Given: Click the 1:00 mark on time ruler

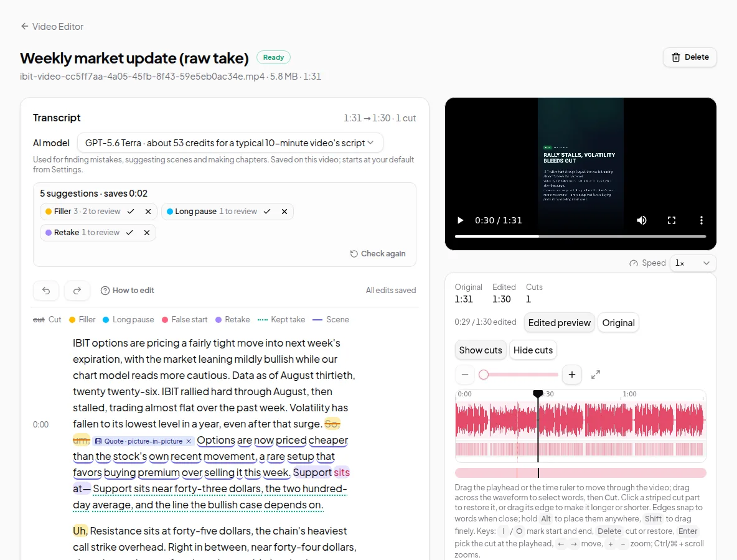Looking at the screenshot, I should pos(630,394).
